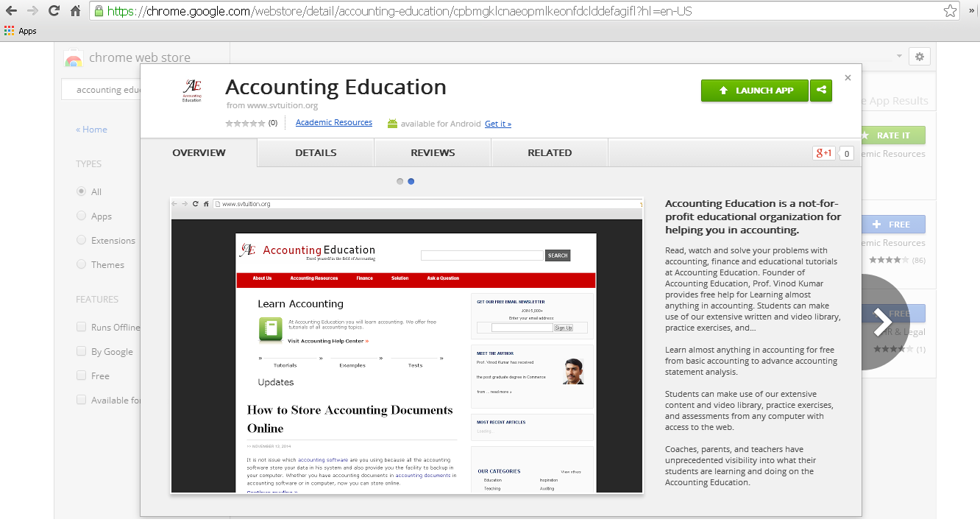Click the Accounting Education app logo
This screenshot has height=522, width=980.
pyautogui.click(x=191, y=91)
